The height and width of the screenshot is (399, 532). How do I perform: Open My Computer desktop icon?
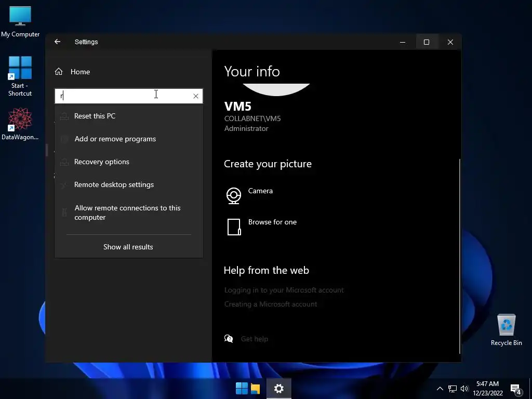20,22
